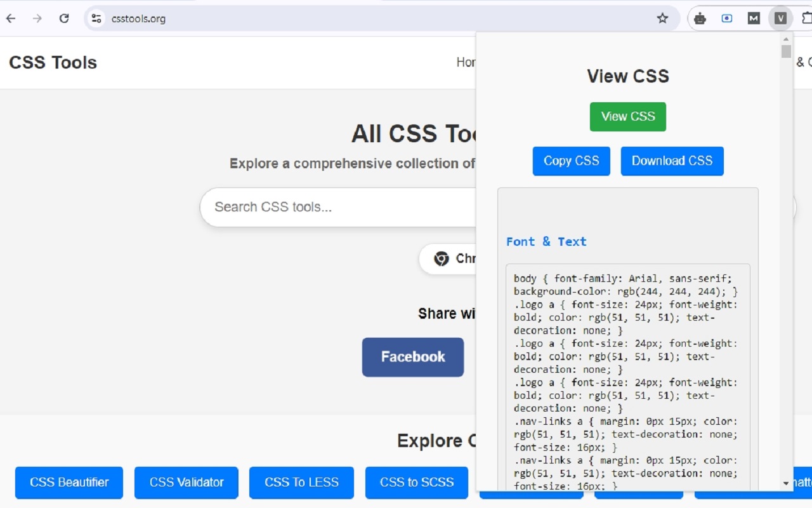Screen dimensions: 812x508
Task: Open the robot extension icon
Action: tap(700, 18)
